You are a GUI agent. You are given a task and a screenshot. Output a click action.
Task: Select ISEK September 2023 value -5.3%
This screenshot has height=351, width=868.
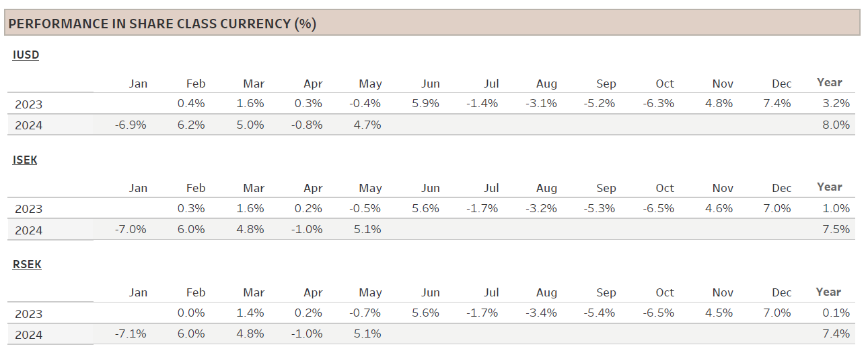[600, 208]
